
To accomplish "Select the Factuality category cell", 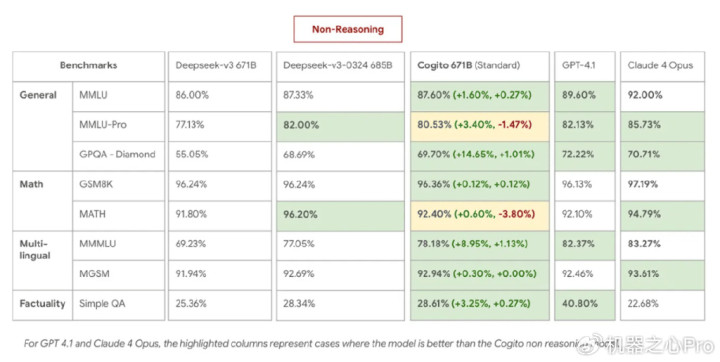I will pos(42,305).
